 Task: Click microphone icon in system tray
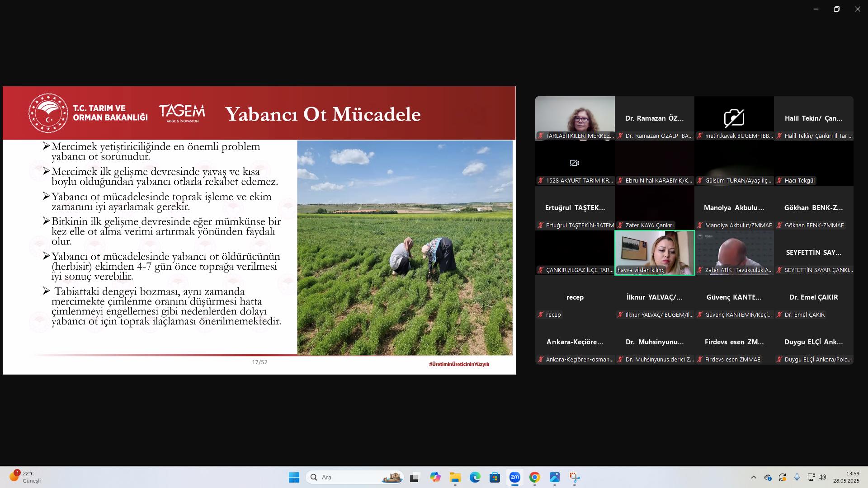797,477
